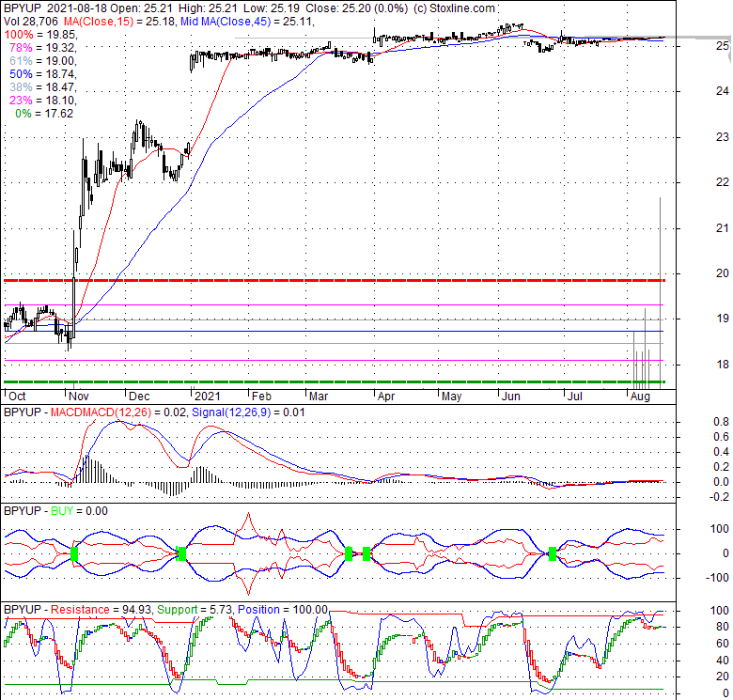Click the 78% = 19.32 Fibonacci label
This screenshot has height=700, width=733.
pyautogui.click(x=43, y=48)
